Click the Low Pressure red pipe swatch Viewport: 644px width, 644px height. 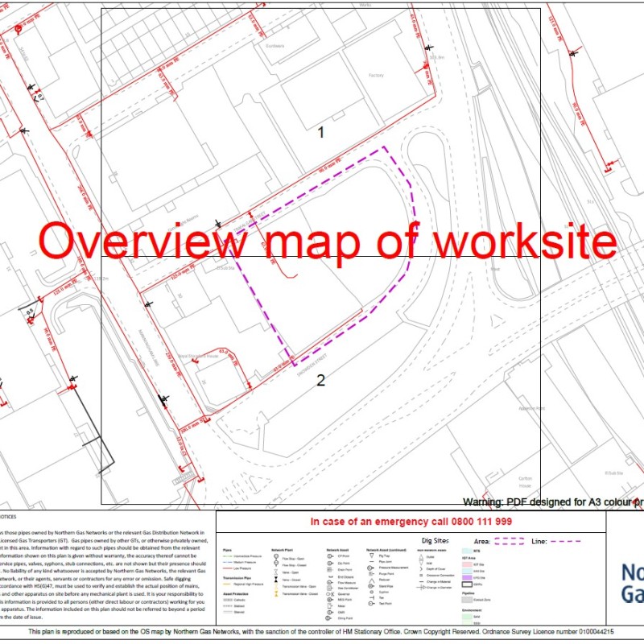click(x=228, y=568)
